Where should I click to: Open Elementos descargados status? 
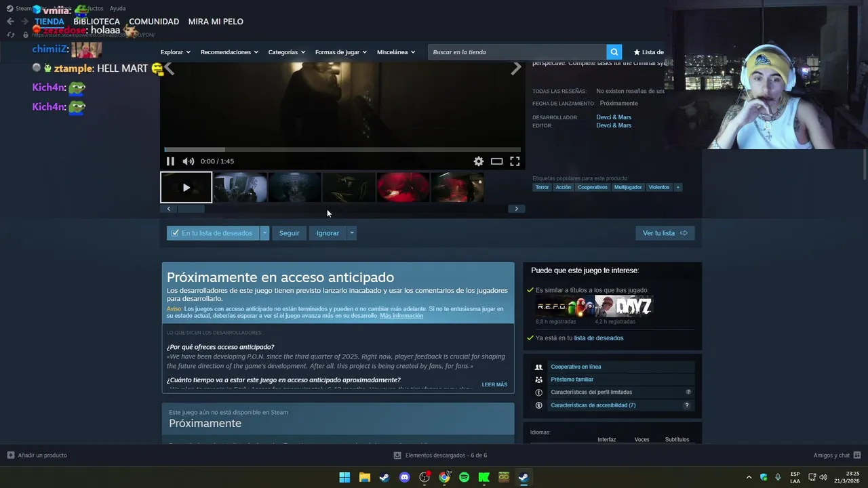click(x=441, y=455)
